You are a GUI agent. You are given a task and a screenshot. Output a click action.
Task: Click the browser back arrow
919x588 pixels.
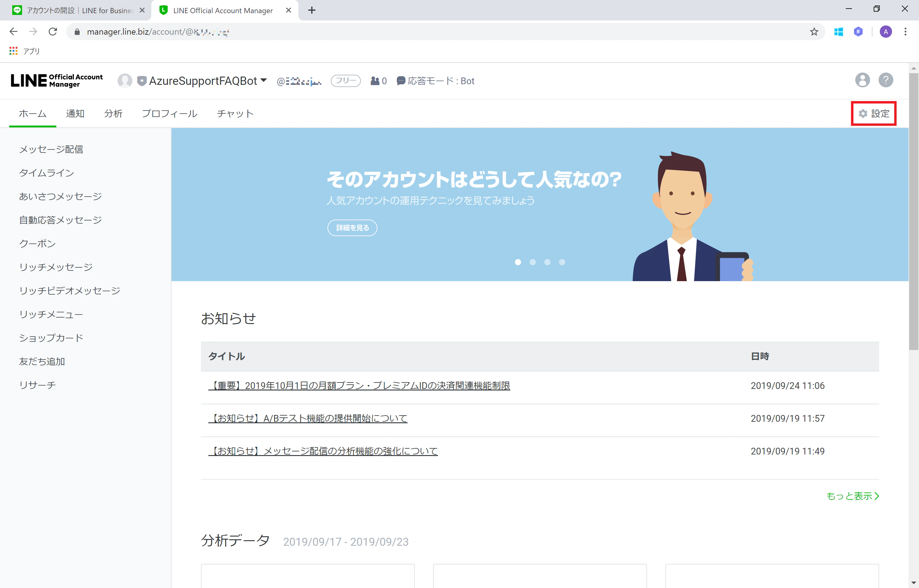click(x=13, y=32)
